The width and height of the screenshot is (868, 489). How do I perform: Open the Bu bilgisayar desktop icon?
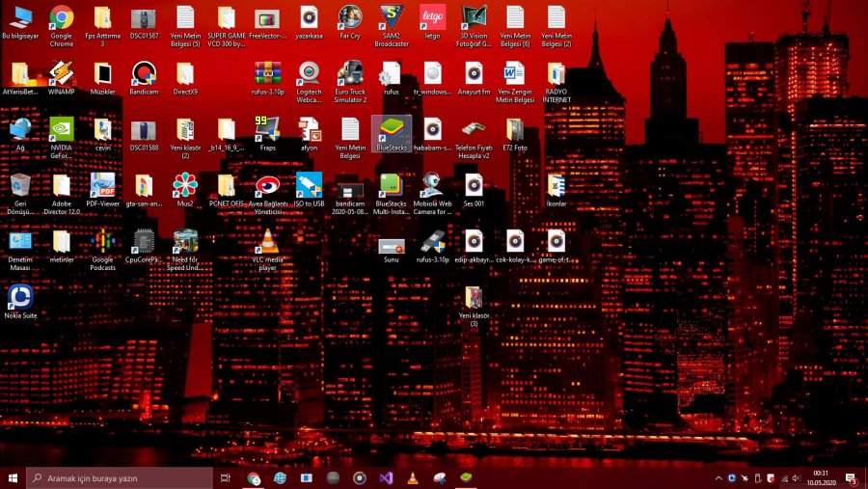tap(20, 23)
